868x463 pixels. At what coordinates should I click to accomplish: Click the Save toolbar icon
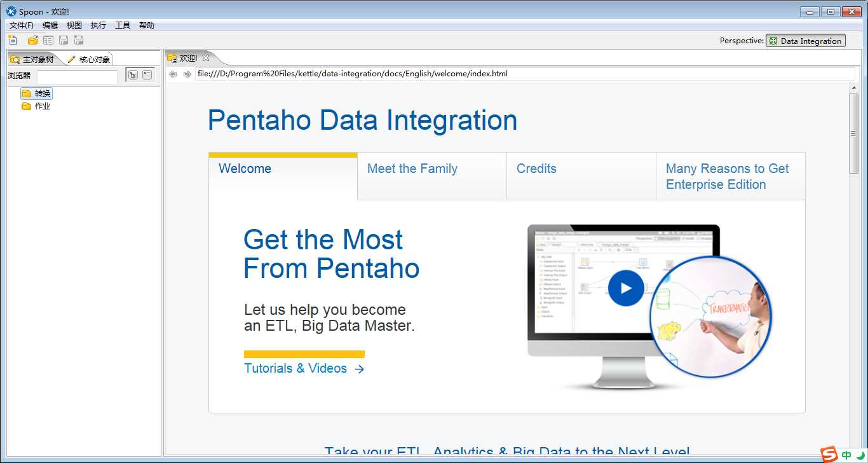pyautogui.click(x=64, y=40)
